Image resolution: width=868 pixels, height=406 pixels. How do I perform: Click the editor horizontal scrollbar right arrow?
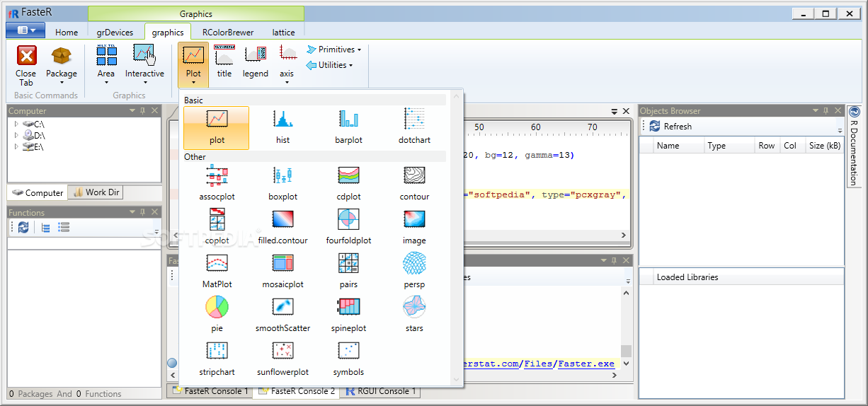click(624, 236)
